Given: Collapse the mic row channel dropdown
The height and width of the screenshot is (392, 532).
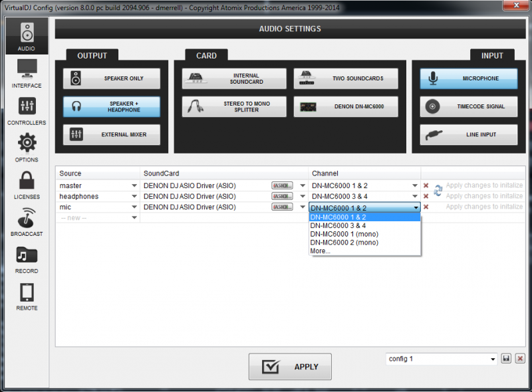Looking at the screenshot, I should pos(416,207).
